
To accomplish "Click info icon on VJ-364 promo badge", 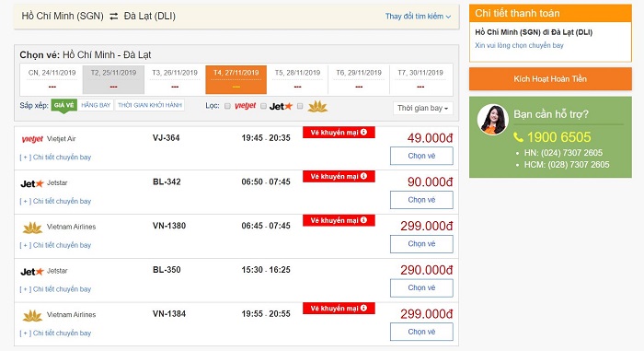I will pyautogui.click(x=363, y=132).
